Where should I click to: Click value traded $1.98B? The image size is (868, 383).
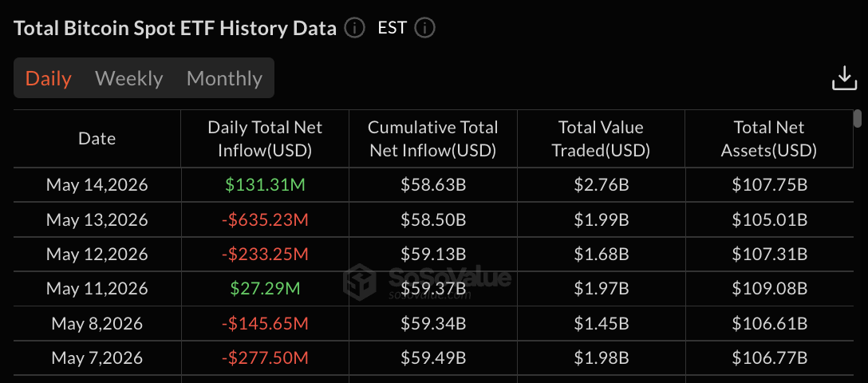point(602,357)
